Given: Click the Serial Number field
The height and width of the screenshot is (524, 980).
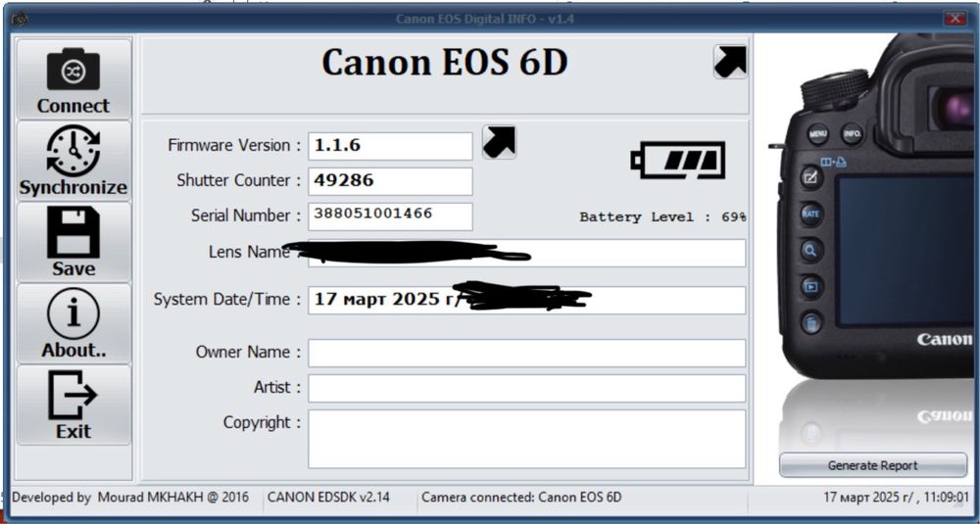Looking at the screenshot, I should [390, 216].
